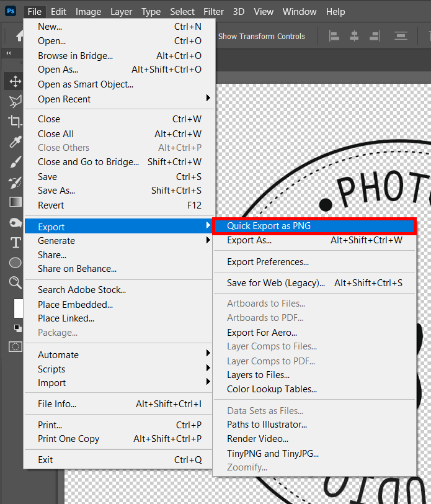Choose Print One Copy
Image resolution: width=431 pixels, height=504 pixels.
tap(118, 438)
